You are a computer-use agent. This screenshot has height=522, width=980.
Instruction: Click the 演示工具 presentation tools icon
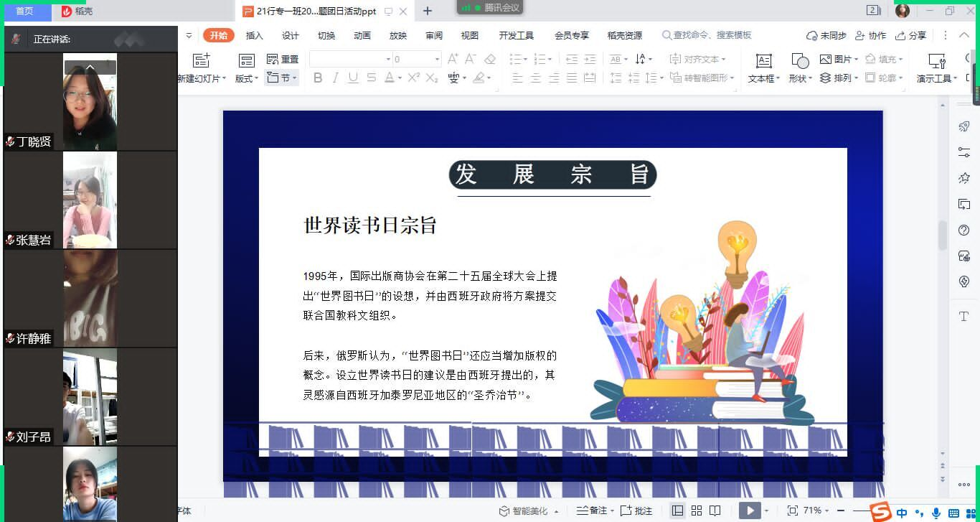coord(936,60)
